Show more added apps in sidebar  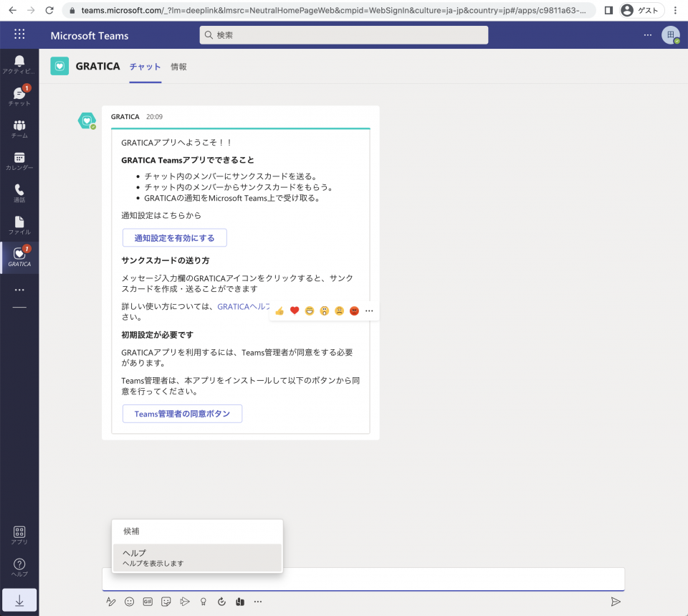click(x=19, y=290)
